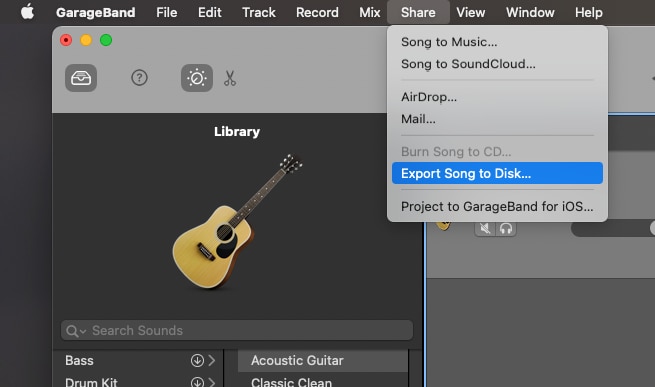The height and width of the screenshot is (387, 655).
Task: Toggle the Library button in toolbar
Action: (81, 78)
